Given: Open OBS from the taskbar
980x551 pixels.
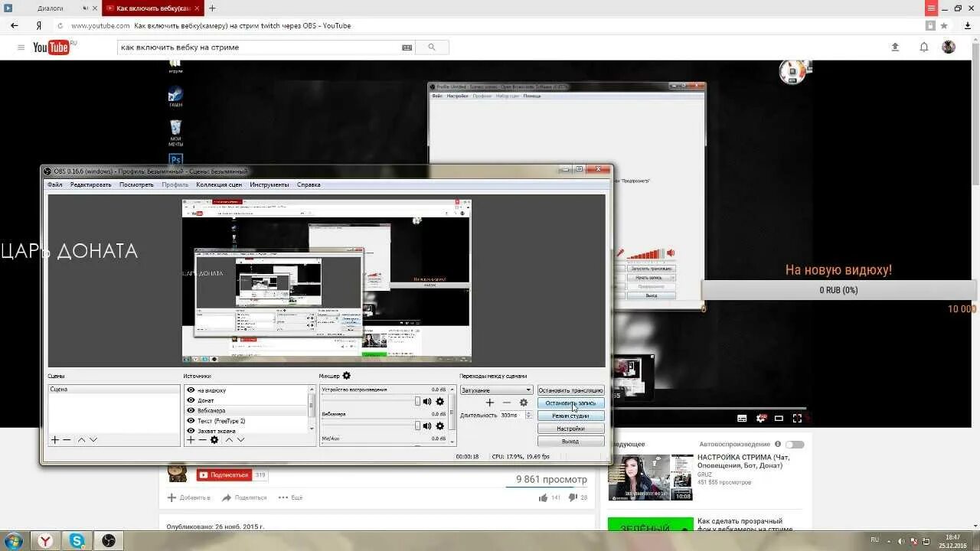Looking at the screenshot, I should 108,541.
